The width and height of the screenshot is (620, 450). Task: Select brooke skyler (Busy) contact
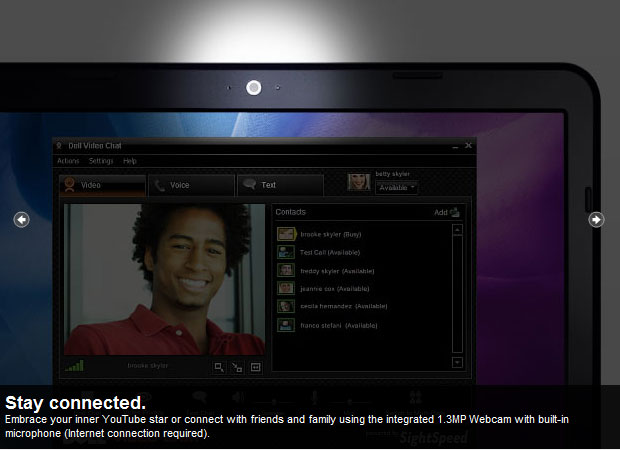coord(331,234)
